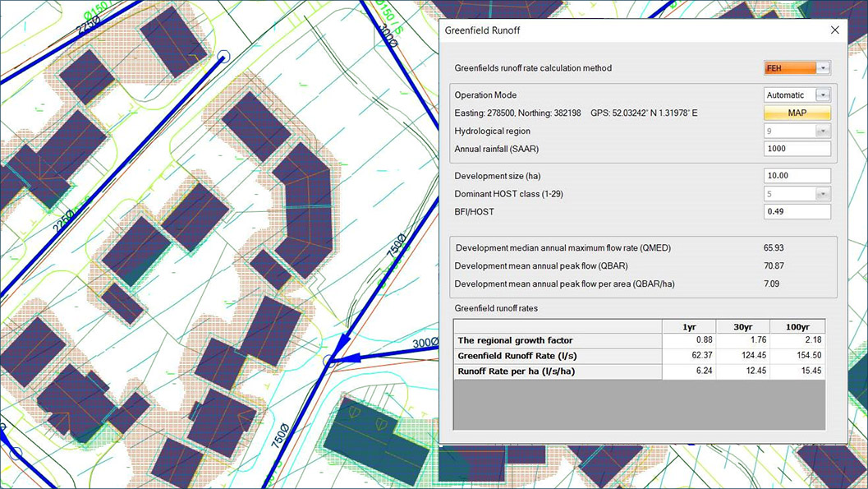Edit the Development size field
This screenshot has height=489, width=868.
point(797,175)
